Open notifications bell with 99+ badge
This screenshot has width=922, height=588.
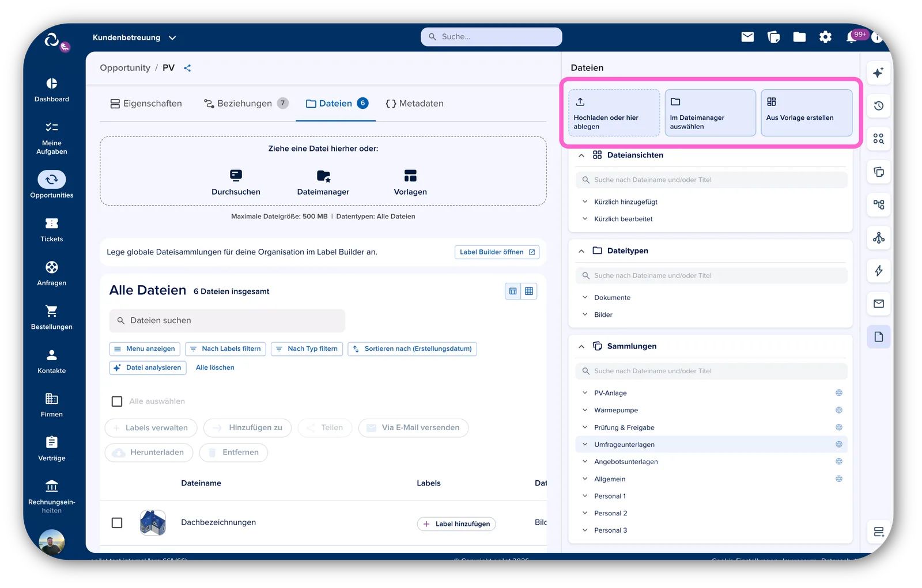coord(853,37)
